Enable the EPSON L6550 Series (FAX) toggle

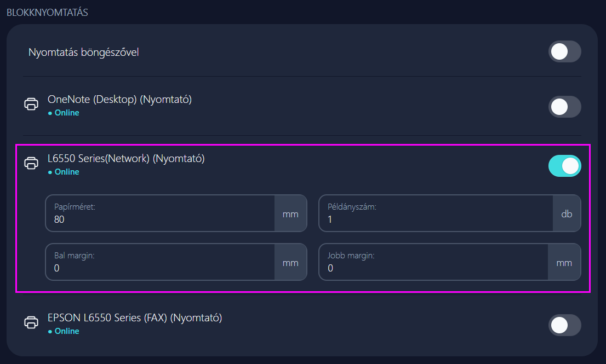[x=564, y=325]
